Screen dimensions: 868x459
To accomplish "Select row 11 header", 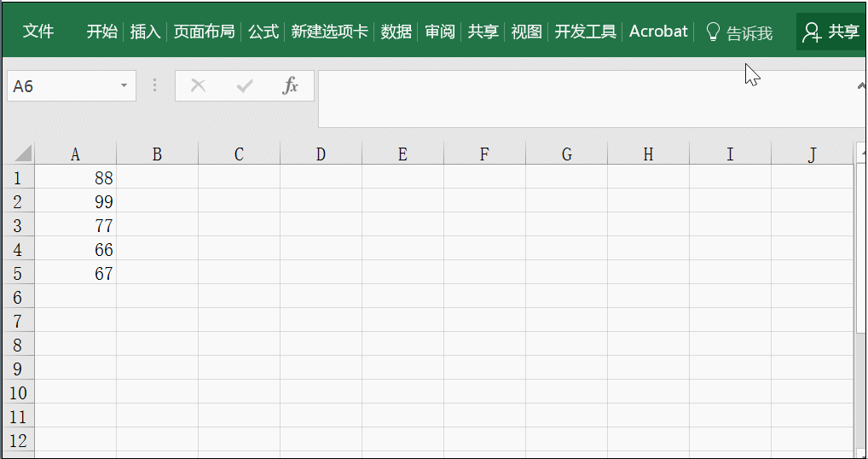I will 18,415.
